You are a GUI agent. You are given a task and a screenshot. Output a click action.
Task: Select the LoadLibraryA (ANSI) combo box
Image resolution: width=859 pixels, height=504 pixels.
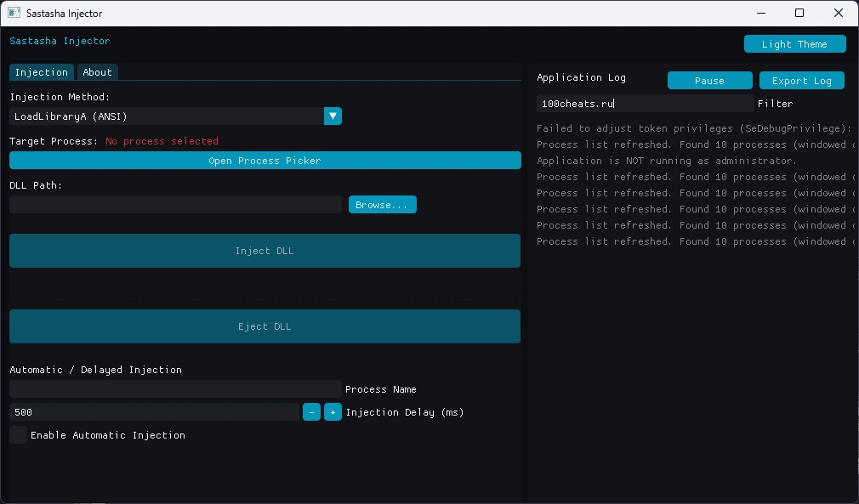click(175, 116)
